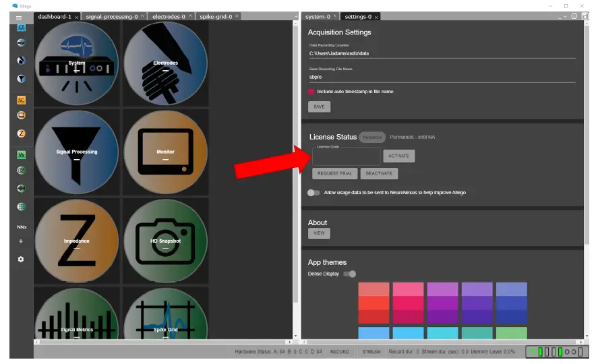Choose the green theme swatch
The image size is (598, 364).
[512, 333]
